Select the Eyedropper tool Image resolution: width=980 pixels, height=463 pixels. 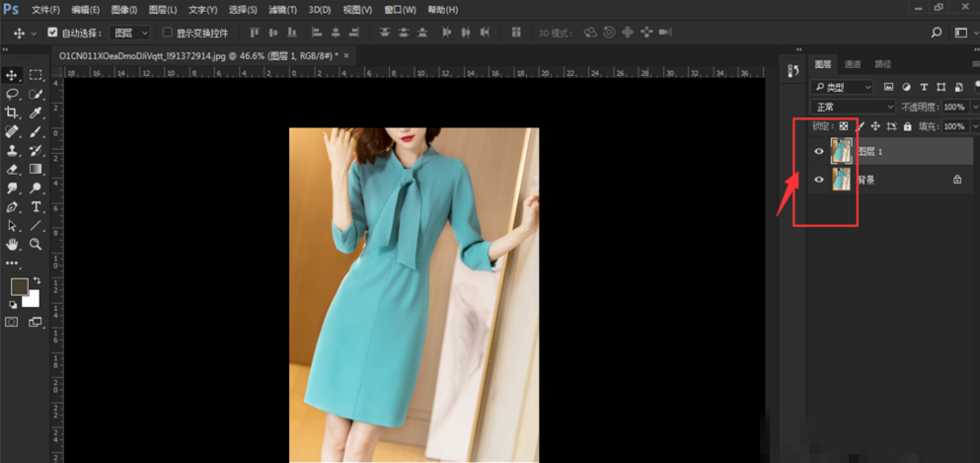[x=36, y=113]
